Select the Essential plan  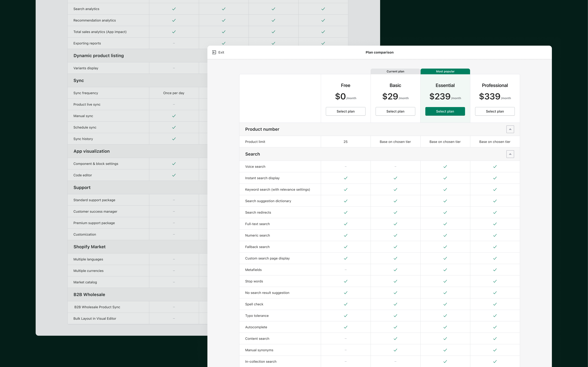click(x=445, y=111)
